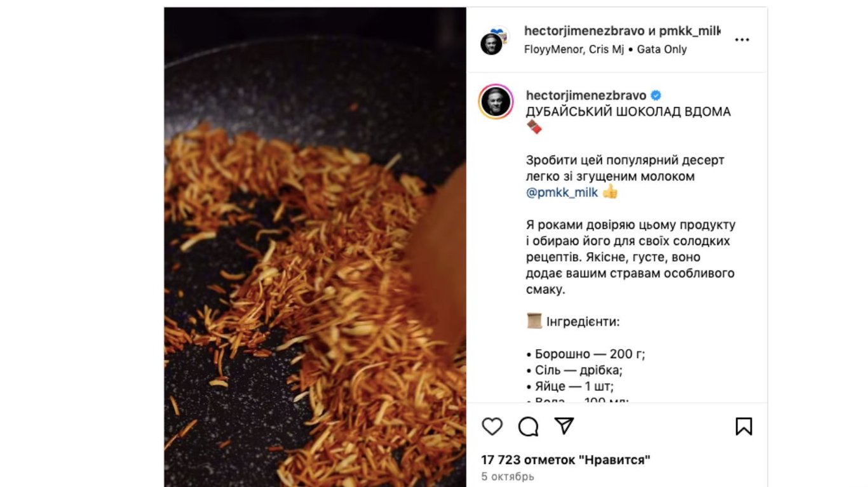Image resolution: width=868 pixels, height=487 pixels.
Task: Click the chocolate bar emoji under the title
Action: (x=534, y=127)
